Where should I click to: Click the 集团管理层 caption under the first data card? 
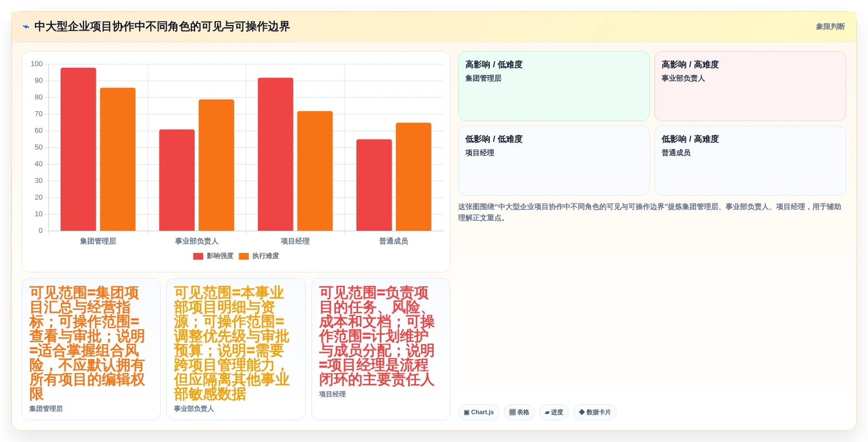46,409
